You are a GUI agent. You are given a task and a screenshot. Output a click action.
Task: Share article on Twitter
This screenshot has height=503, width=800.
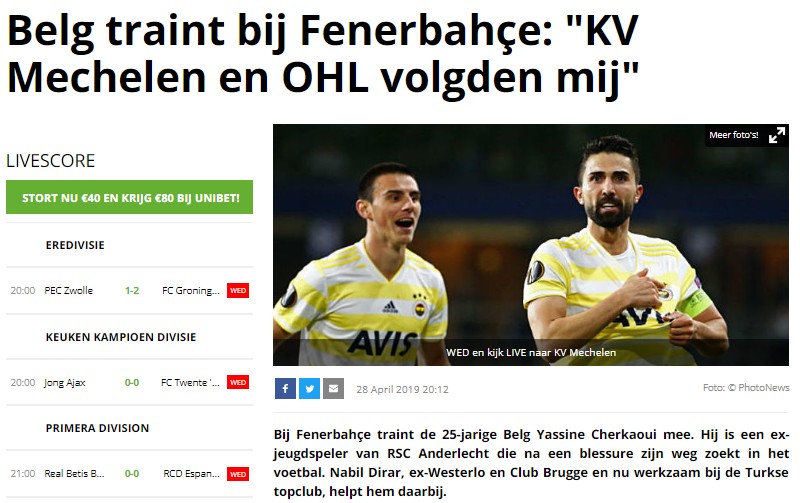309,389
